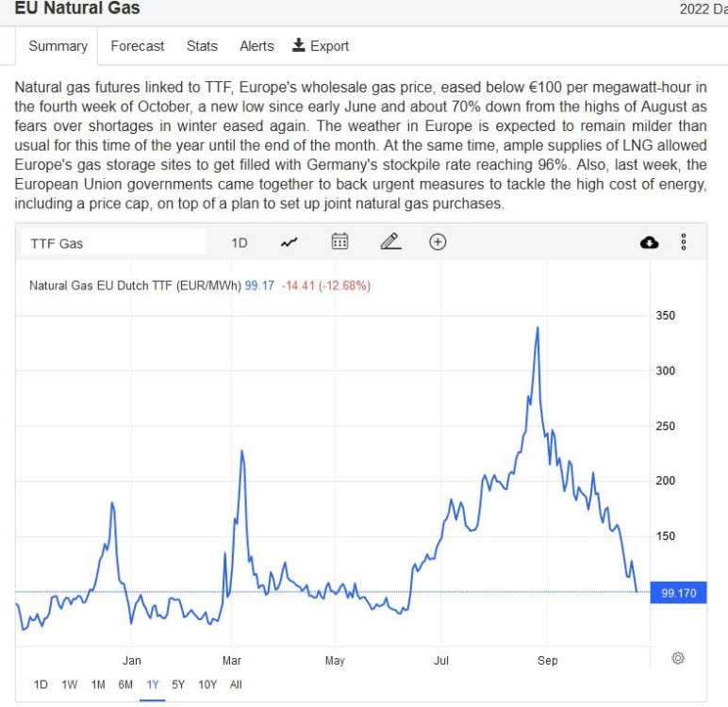The height and width of the screenshot is (707, 728).
Task: Download chart via cloud icon
Action: click(650, 242)
